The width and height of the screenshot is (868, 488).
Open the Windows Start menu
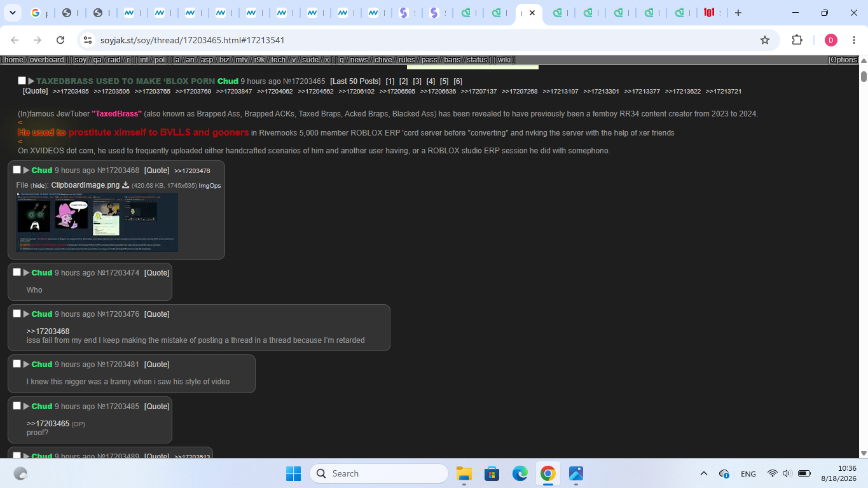pos(293,473)
